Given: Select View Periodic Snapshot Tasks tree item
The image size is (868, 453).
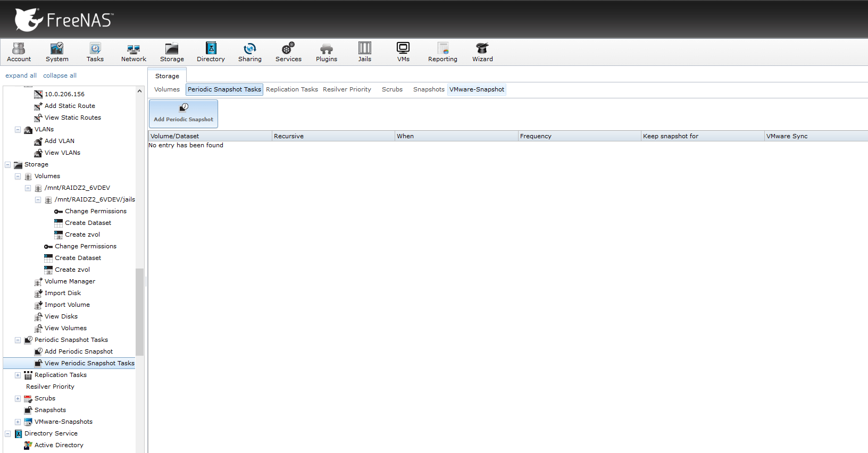Looking at the screenshot, I should [x=69, y=363].
